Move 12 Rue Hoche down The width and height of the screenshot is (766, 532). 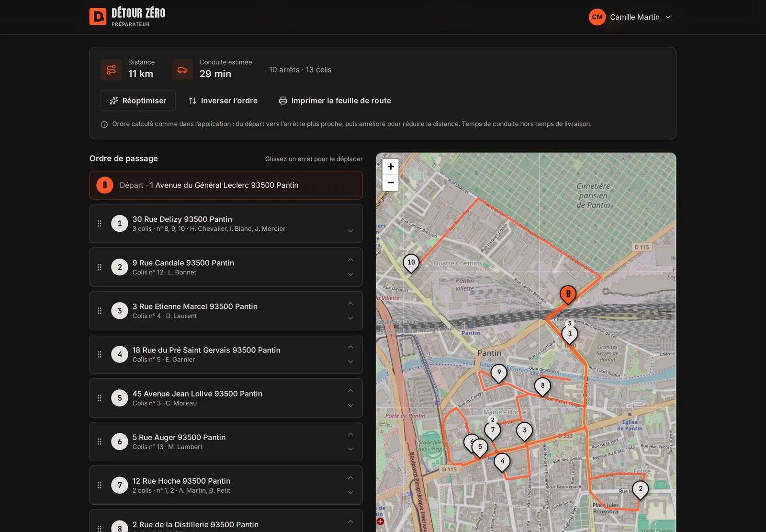(350, 492)
